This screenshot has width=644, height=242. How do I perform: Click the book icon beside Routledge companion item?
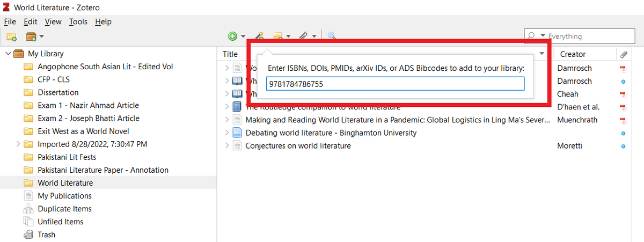(237, 107)
